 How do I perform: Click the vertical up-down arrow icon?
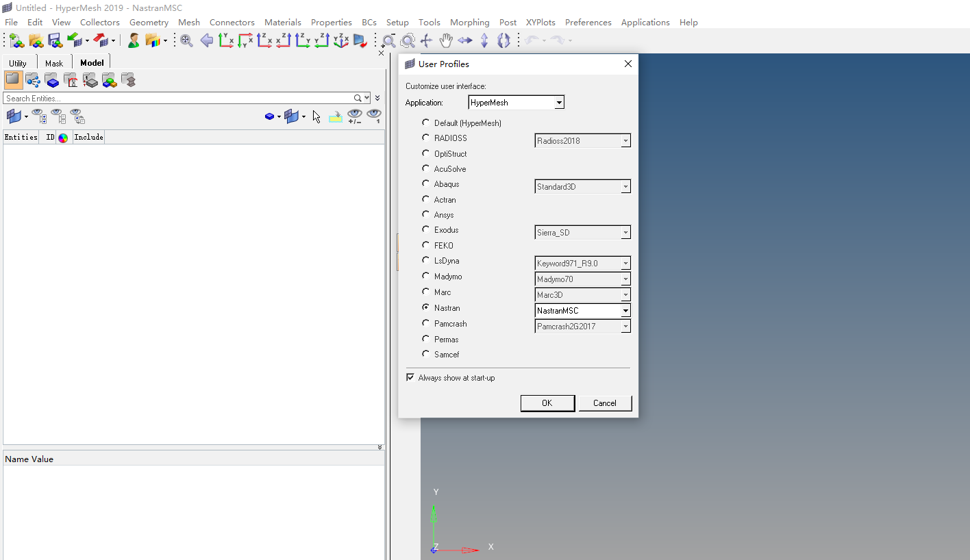click(484, 41)
